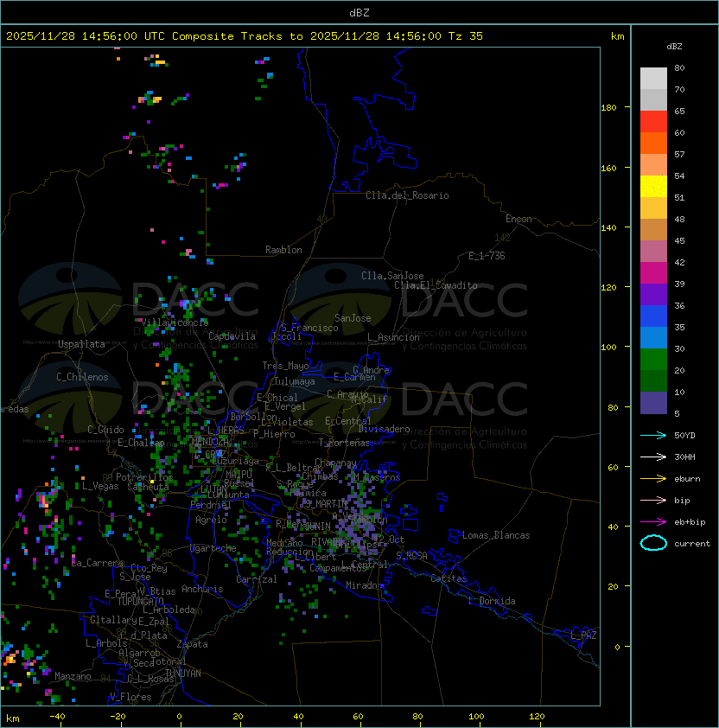Click the 'Zapata' label
Image resolution: width=719 pixels, height=728 pixels.
pyautogui.click(x=192, y=644)
